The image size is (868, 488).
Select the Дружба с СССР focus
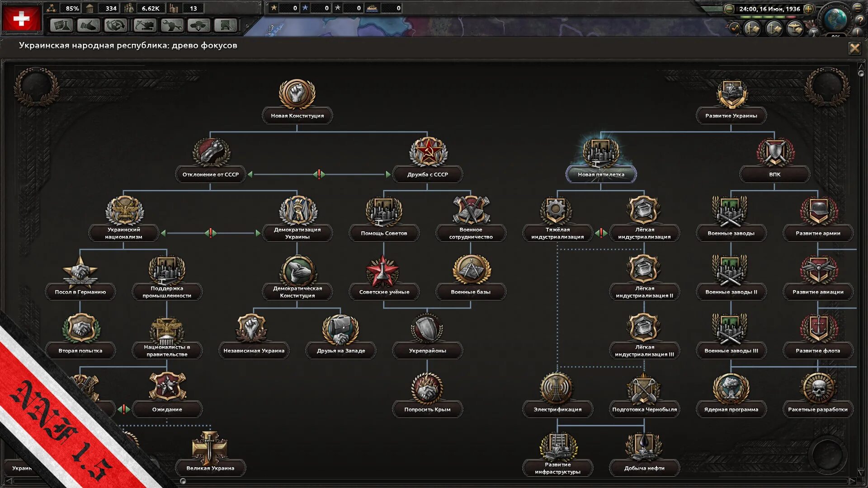(428, 160)
